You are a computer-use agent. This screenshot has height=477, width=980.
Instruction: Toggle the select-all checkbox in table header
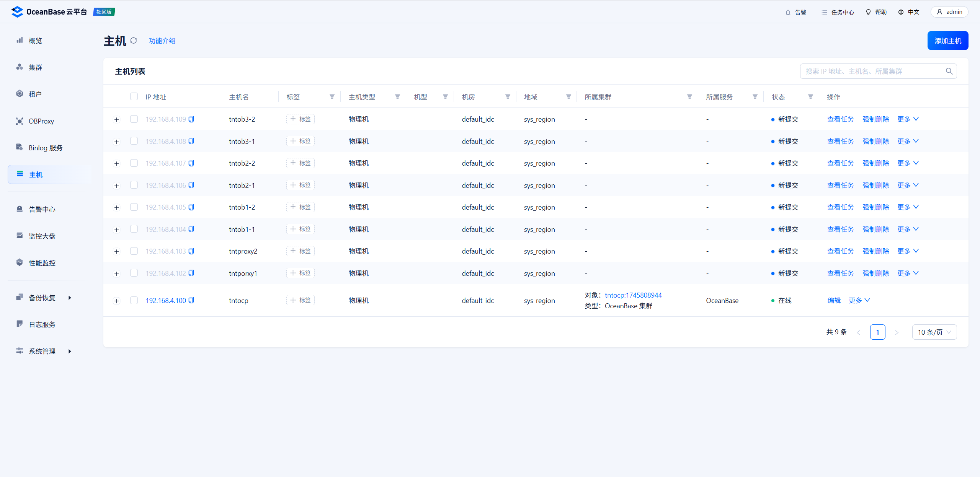click(x=134, y=96)
